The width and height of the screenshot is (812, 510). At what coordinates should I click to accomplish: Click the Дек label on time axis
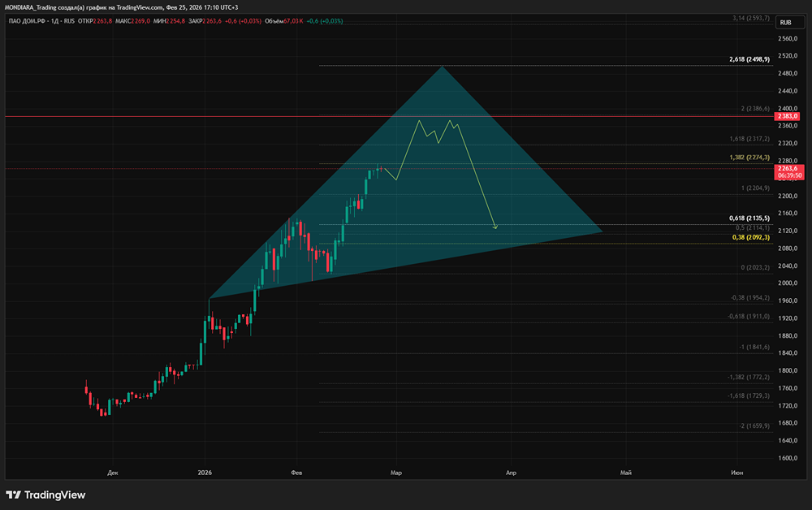pyautogui.click(x=112, y=471)
